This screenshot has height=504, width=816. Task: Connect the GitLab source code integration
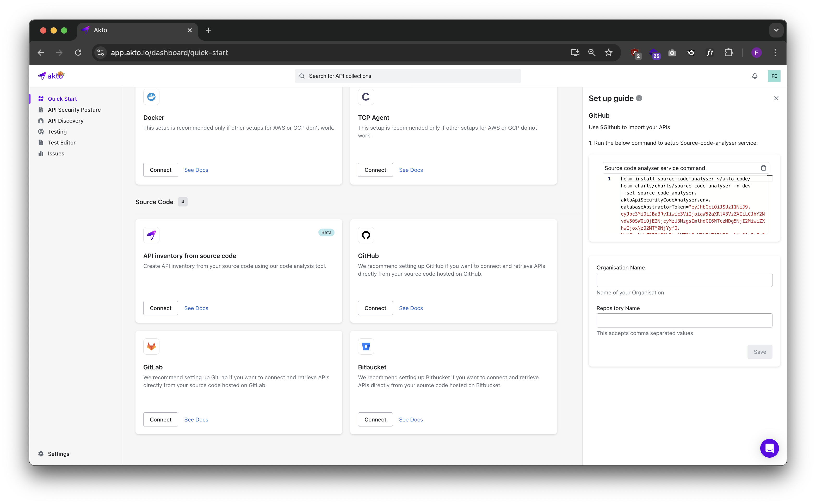(x=160, y=419)
